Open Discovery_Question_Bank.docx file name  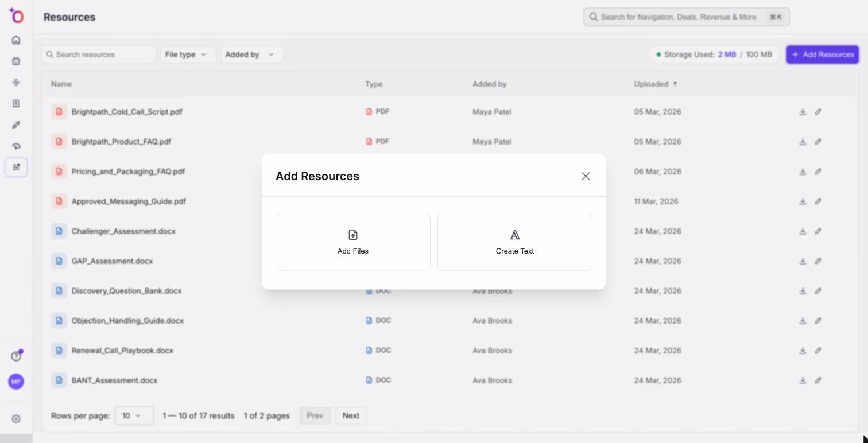pyautogui.click(x=126, y=291)
